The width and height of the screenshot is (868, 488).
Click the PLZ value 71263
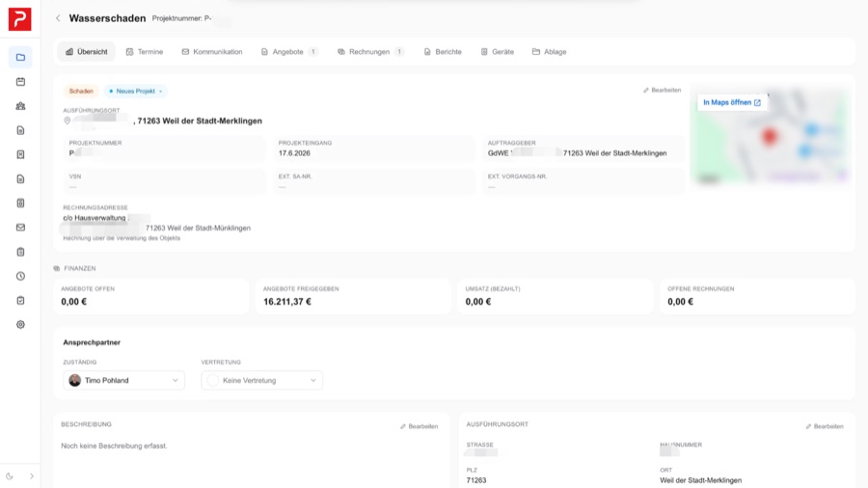(476, 480)
